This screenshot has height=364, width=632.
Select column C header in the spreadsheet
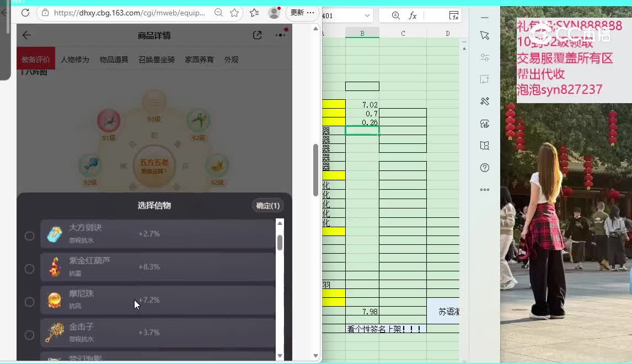[x=403, y=34]
